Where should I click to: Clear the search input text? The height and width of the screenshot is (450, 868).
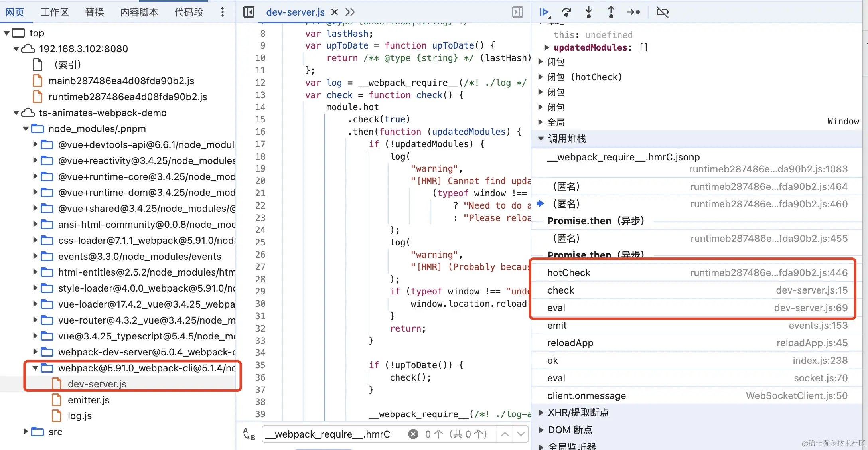tap(413, 434)
